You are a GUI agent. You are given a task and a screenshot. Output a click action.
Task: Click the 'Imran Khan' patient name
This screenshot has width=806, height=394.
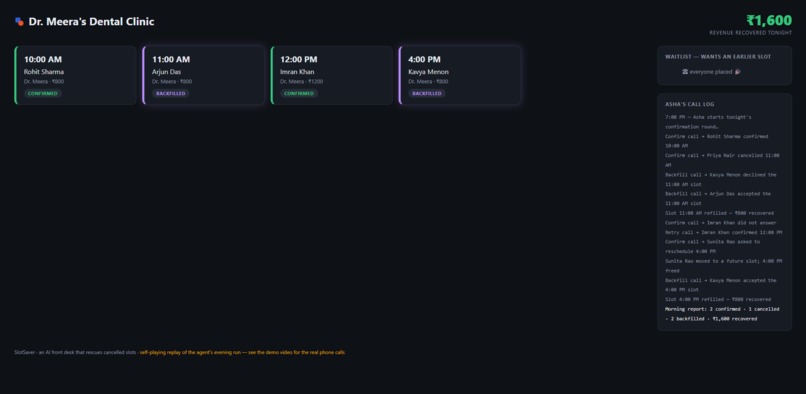click(x=297, y=72)
